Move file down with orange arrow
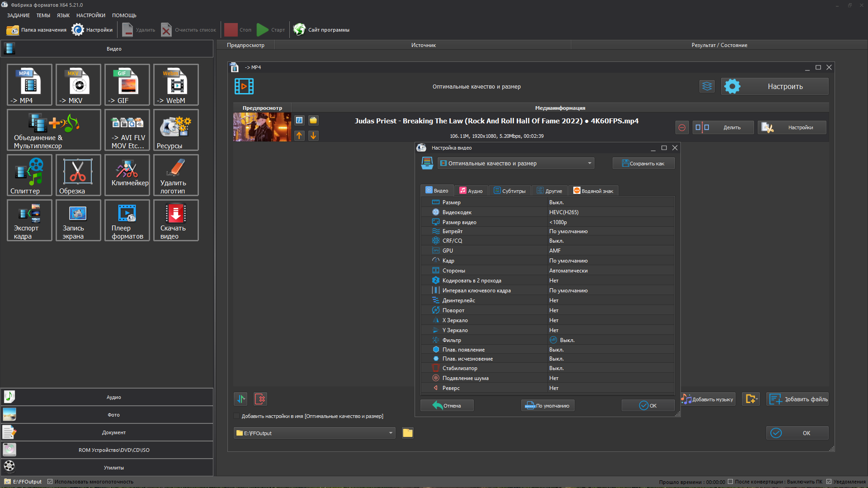Viewport: 868px width, 488px height. [x=313, y=136]
